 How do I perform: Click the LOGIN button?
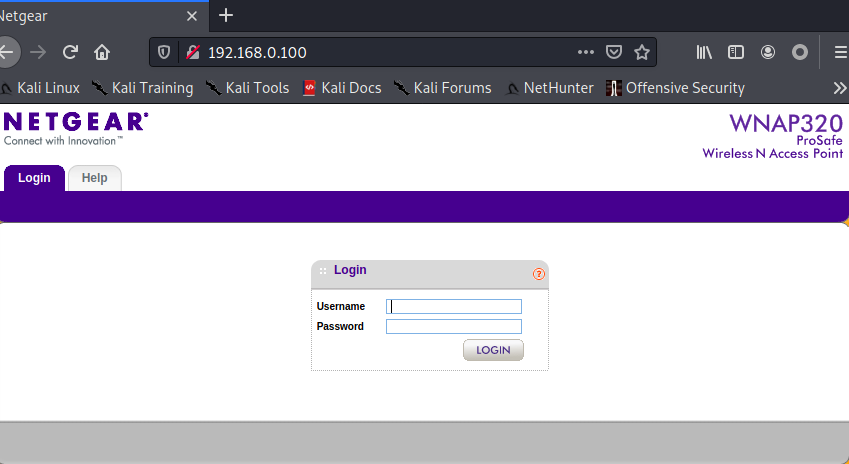(493, 350)
